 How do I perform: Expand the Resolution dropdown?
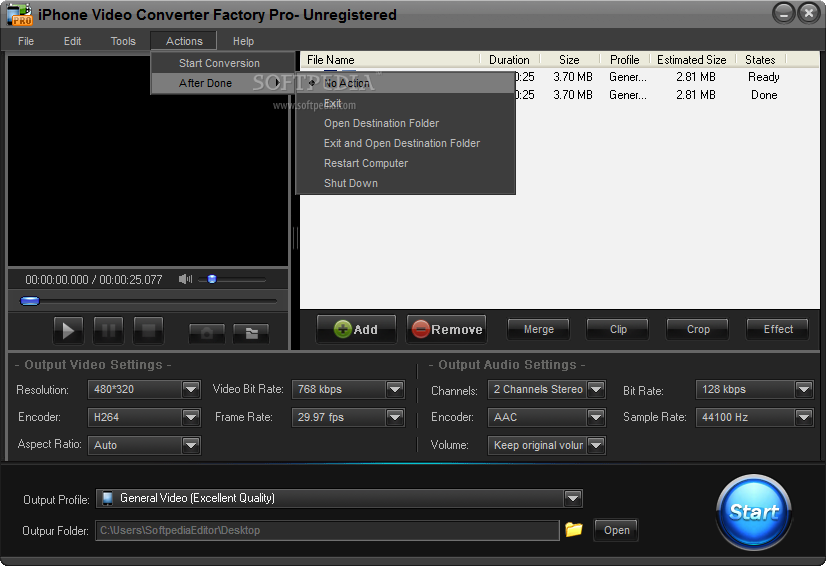pyautogui.click(x=191, y=389)
